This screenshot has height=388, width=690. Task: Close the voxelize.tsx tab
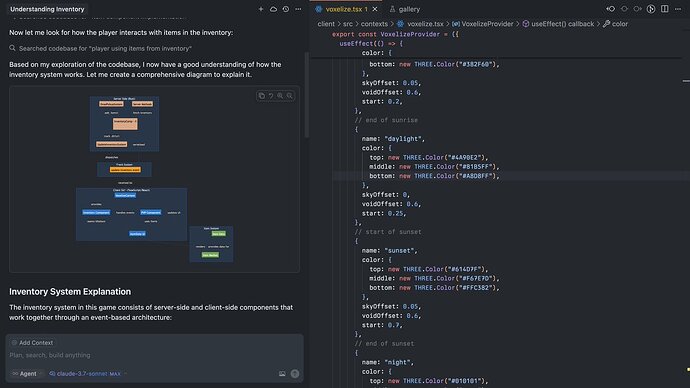click(x=374, y=9)
